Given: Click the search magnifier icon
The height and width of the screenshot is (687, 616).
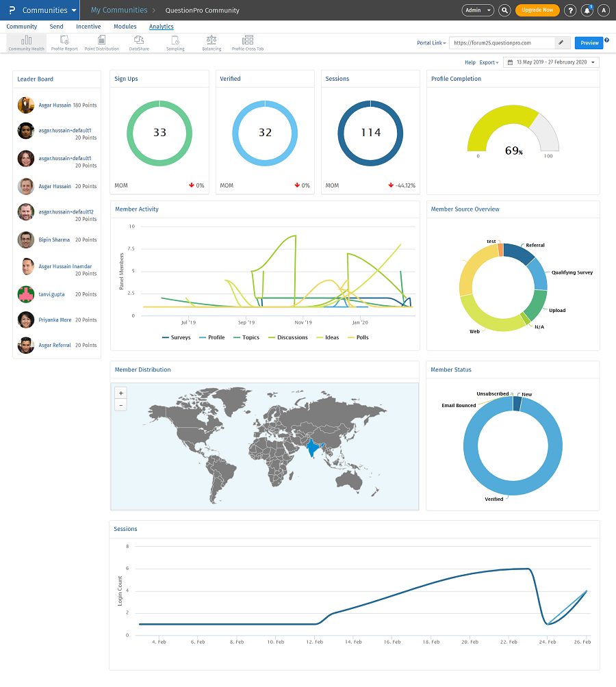Looking at the screenshot, I should pyautogui.click(x=504, y=10).
